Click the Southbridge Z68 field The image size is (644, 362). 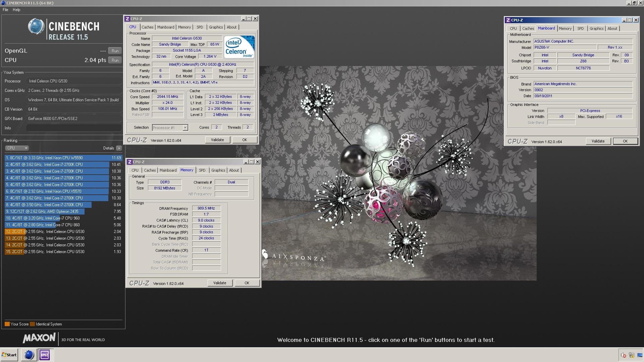click(583, 61)
